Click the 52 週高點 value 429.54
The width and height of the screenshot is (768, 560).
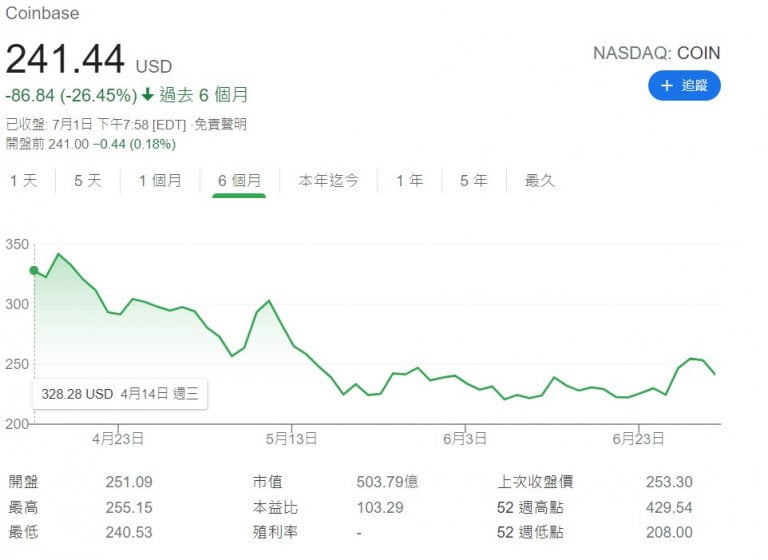point(669,508)
